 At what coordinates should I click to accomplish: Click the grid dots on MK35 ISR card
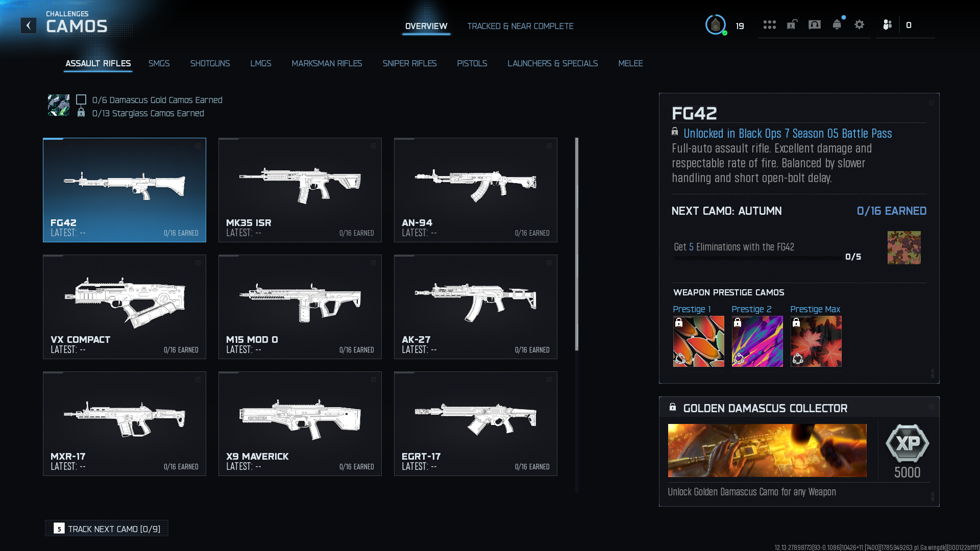[374, 146]
